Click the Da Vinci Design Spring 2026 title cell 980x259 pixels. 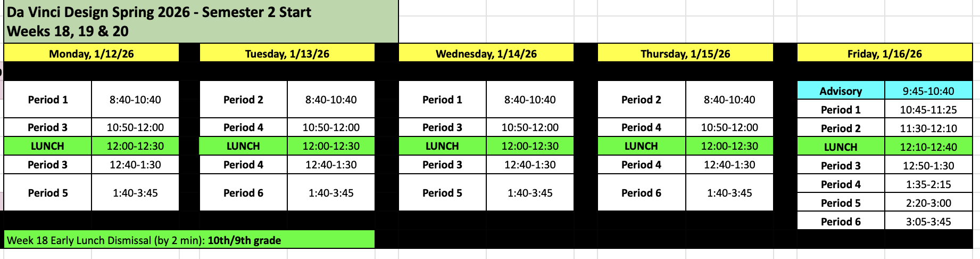(201, 21)
